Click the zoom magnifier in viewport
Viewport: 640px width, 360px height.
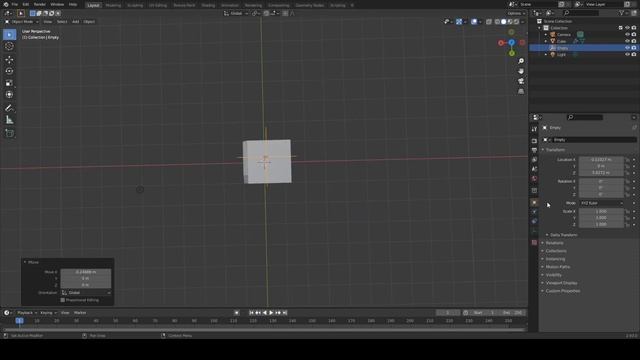[x=521, y=61]
